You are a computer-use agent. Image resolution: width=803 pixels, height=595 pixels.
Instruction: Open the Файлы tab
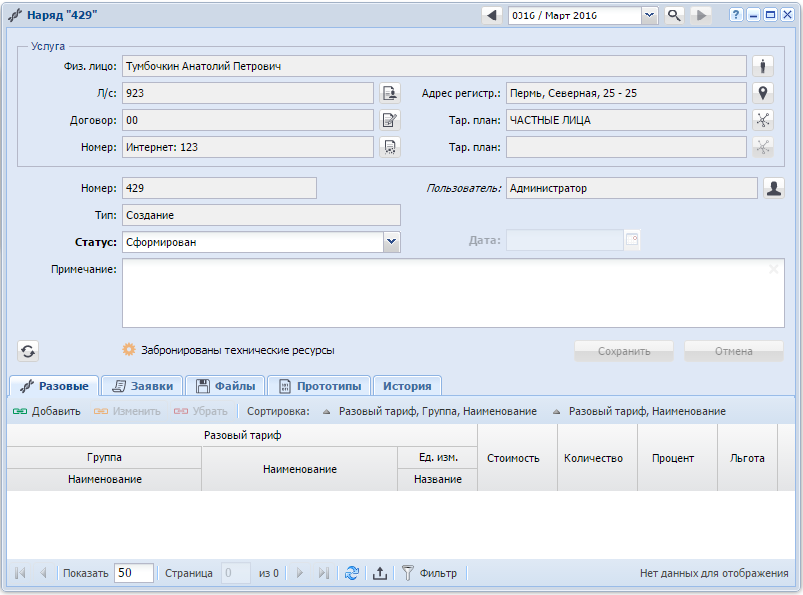coord(225,386)
